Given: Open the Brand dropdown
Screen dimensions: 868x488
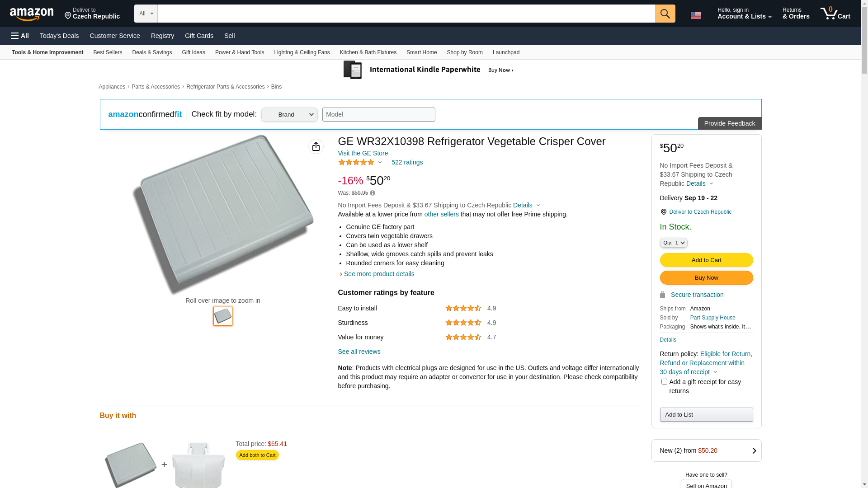Looking at the screenshot, I should pos(289,115).
